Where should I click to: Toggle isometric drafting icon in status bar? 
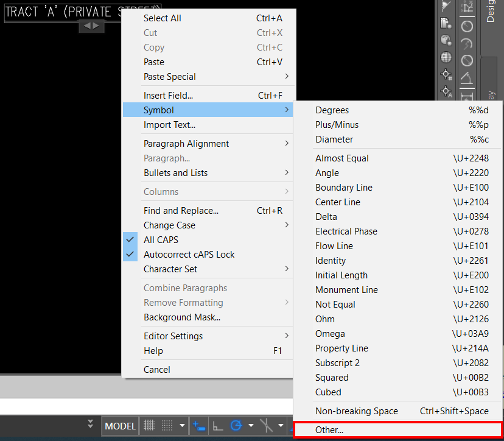click(x=266, y=425)
